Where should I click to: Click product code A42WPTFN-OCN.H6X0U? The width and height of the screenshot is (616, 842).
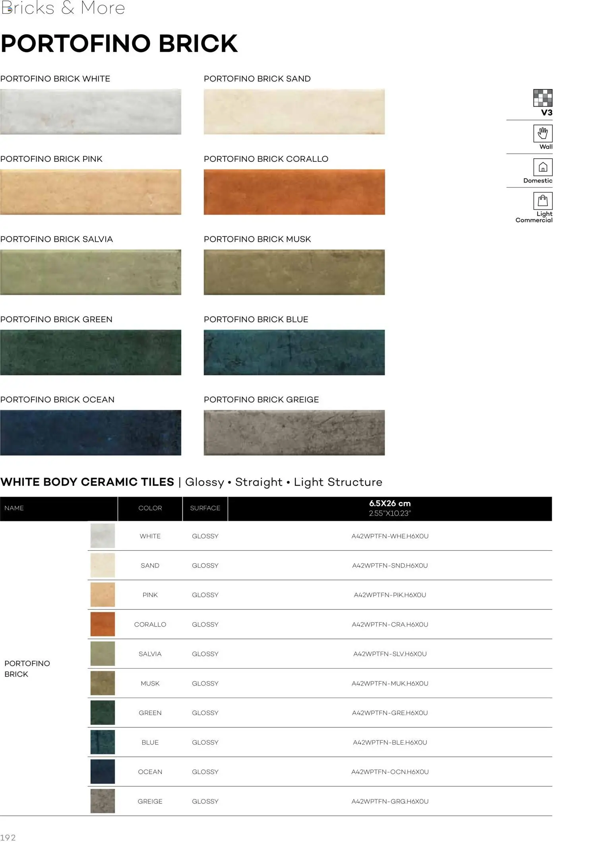pyautogui.click(x=390, y=772)
